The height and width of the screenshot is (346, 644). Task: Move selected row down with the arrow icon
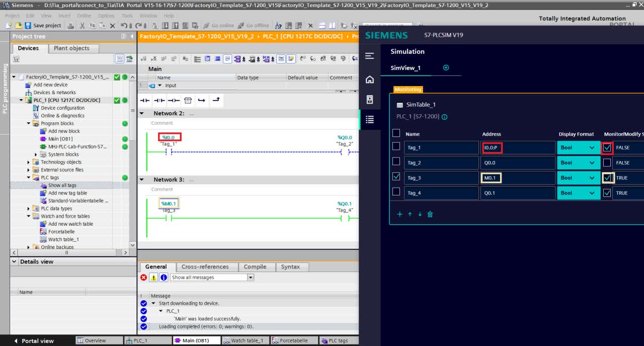(x=420, y=214)
